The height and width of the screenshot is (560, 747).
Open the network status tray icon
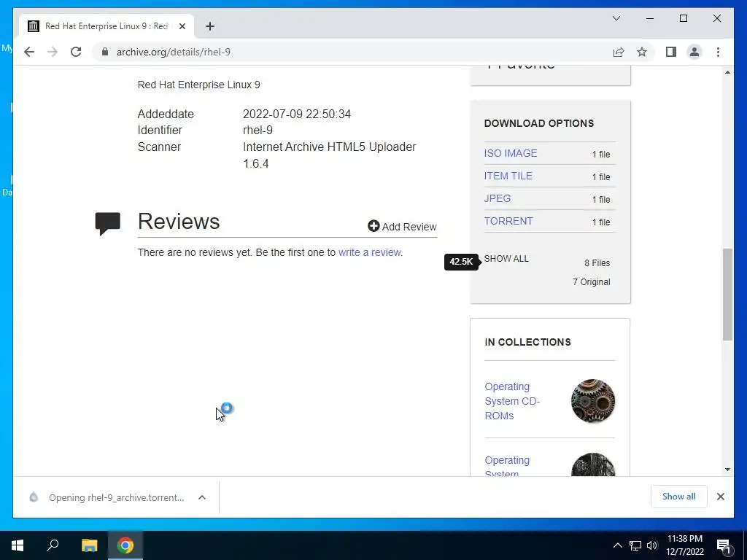635,545
